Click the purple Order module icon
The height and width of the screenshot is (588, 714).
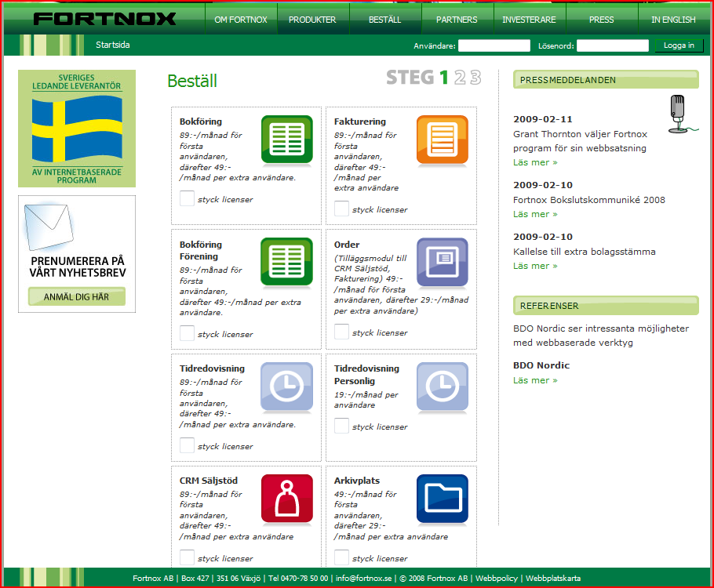443,262
